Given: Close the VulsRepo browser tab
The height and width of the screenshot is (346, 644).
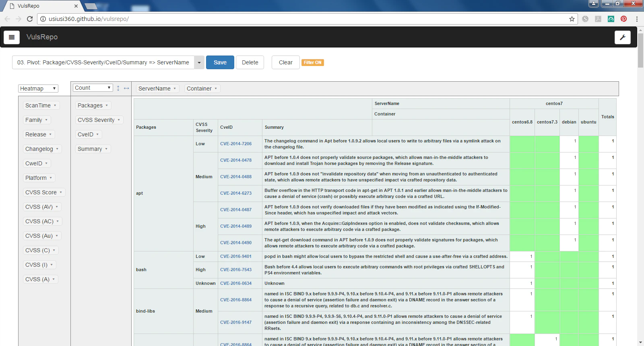Looking at the screenshot, I should click(76, 6).
